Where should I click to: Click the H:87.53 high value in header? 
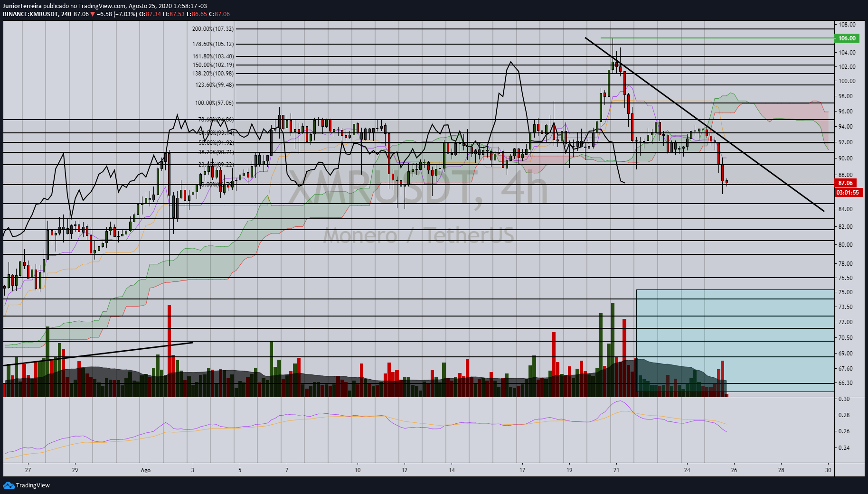[x=174, y=14]
